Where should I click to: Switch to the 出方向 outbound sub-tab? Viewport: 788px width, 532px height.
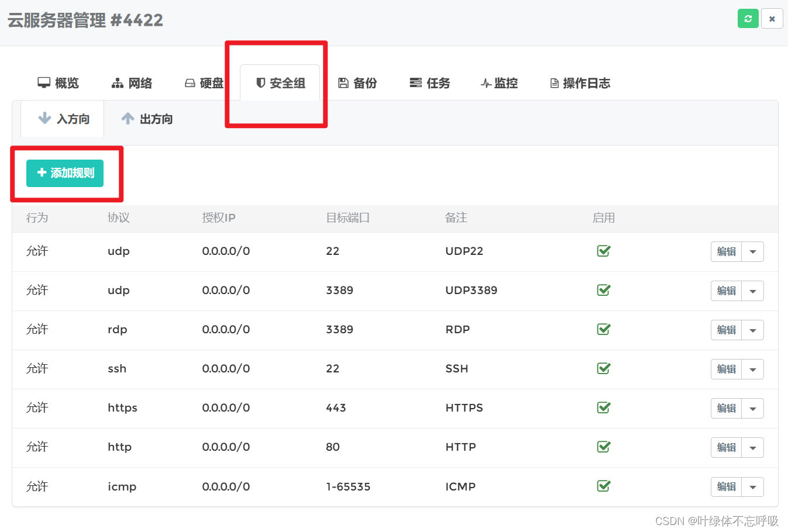pos(147,119)
